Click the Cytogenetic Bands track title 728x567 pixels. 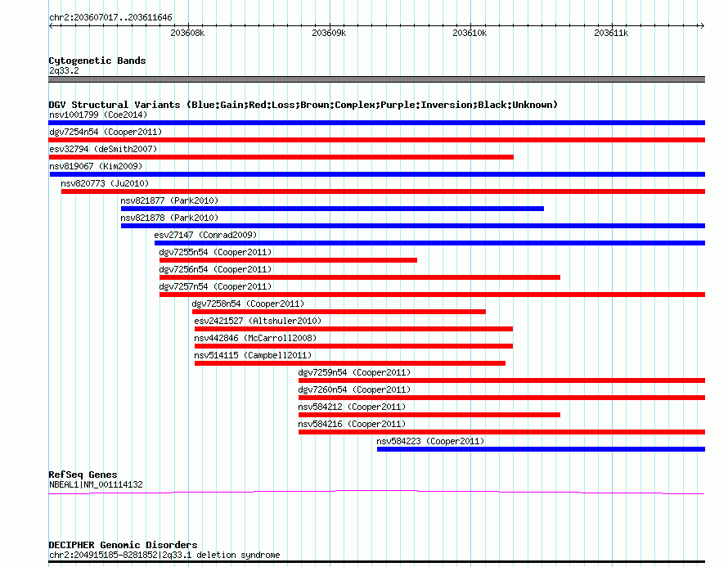(97, 61)
